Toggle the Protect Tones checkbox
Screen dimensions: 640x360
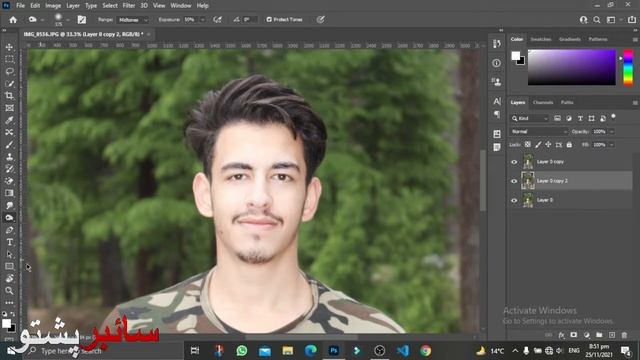click(269, 20)
